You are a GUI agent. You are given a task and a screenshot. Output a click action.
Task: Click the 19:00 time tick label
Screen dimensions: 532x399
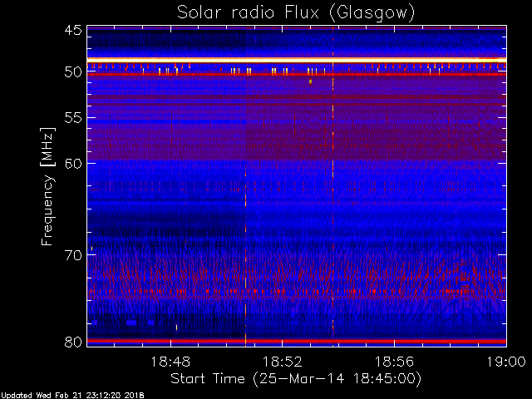(x=506, y=362)
